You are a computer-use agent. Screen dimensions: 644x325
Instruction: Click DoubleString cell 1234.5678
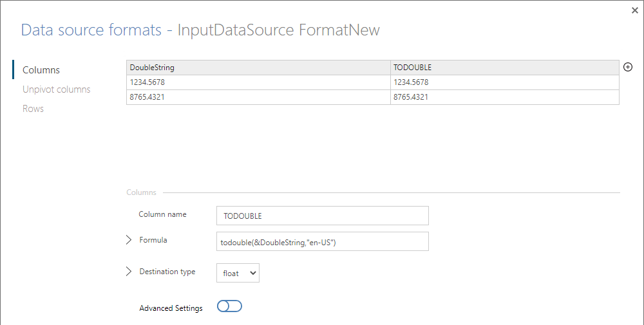258,82
